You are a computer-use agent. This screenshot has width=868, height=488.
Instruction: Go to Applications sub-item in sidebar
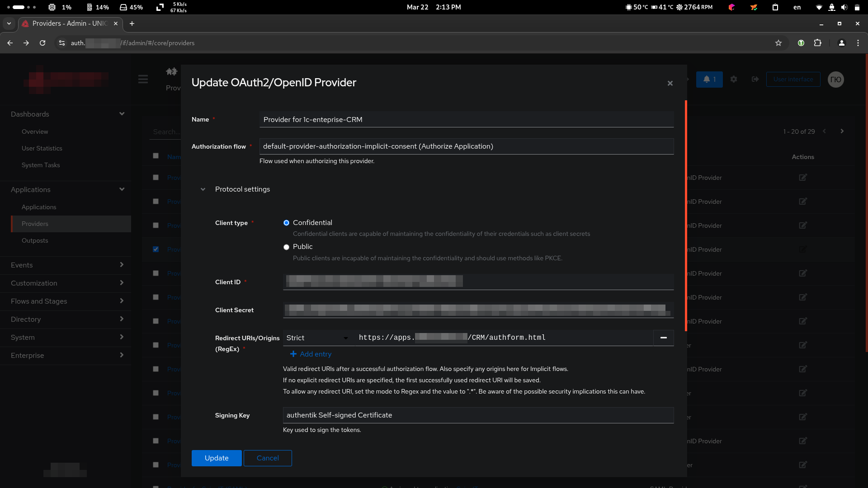coord(39,207)
